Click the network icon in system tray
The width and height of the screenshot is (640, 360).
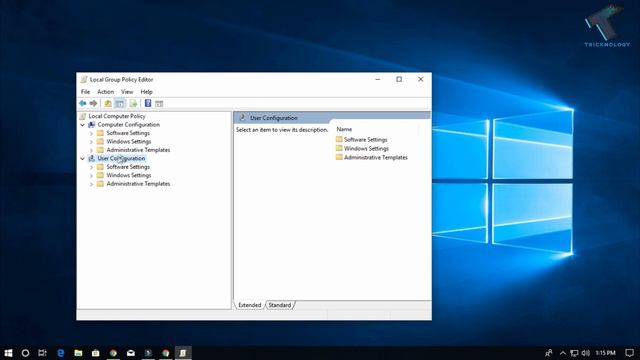pos(574,353)
